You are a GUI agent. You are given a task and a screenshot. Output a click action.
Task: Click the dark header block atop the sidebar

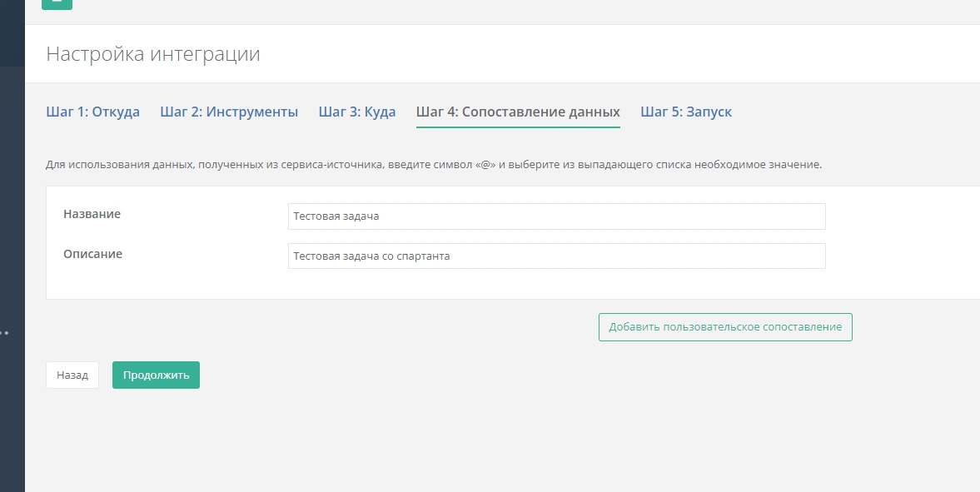(12, 33)
